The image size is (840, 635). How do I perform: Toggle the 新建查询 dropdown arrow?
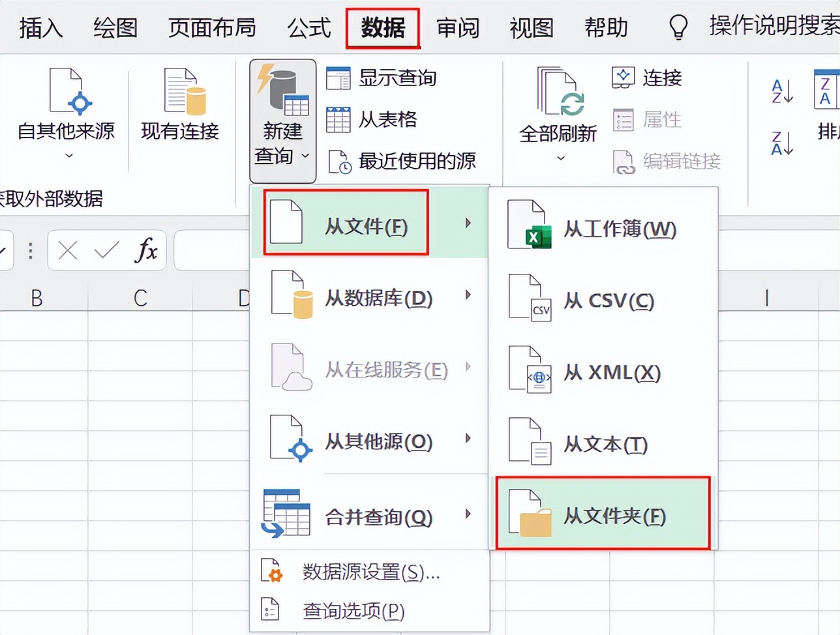coord(305,156)
